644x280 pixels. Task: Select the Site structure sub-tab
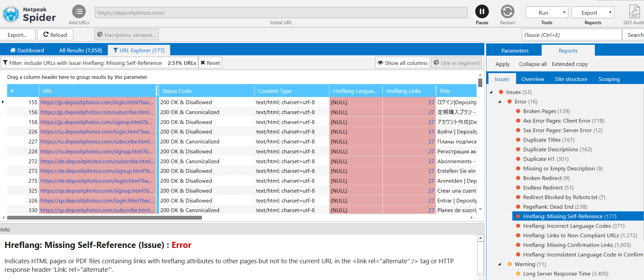coord(571,79)
